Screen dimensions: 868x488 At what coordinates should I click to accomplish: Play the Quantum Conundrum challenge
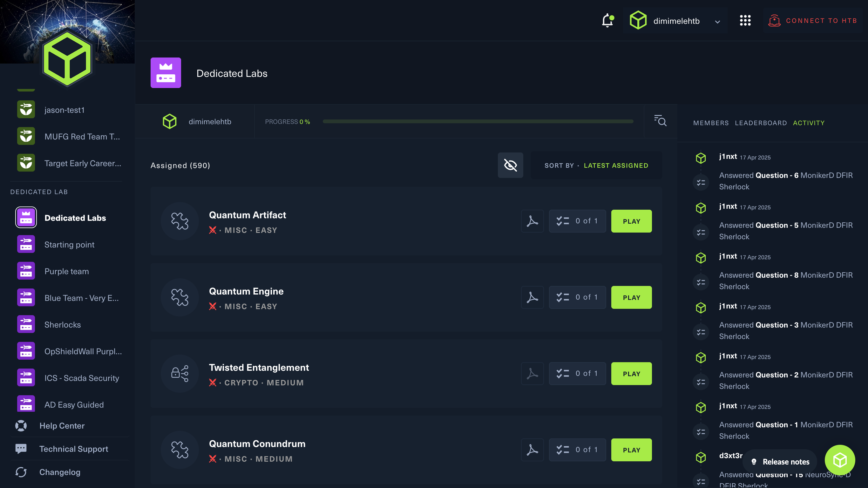click(x=631, y=450)
